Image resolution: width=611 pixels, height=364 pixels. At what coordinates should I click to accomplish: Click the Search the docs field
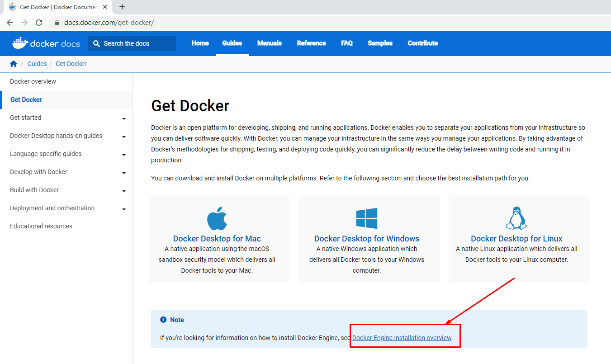coord(132,43)
